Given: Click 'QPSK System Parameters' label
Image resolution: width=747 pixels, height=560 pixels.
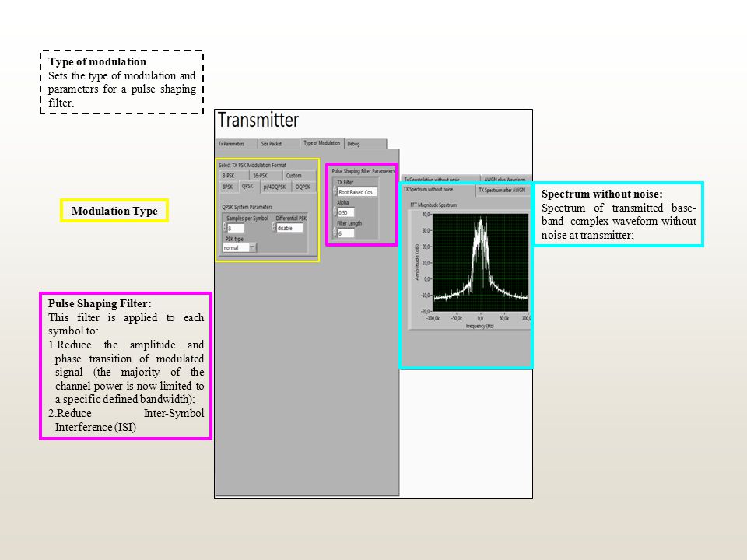Looking at the screenshot, I should pos(247,207).
